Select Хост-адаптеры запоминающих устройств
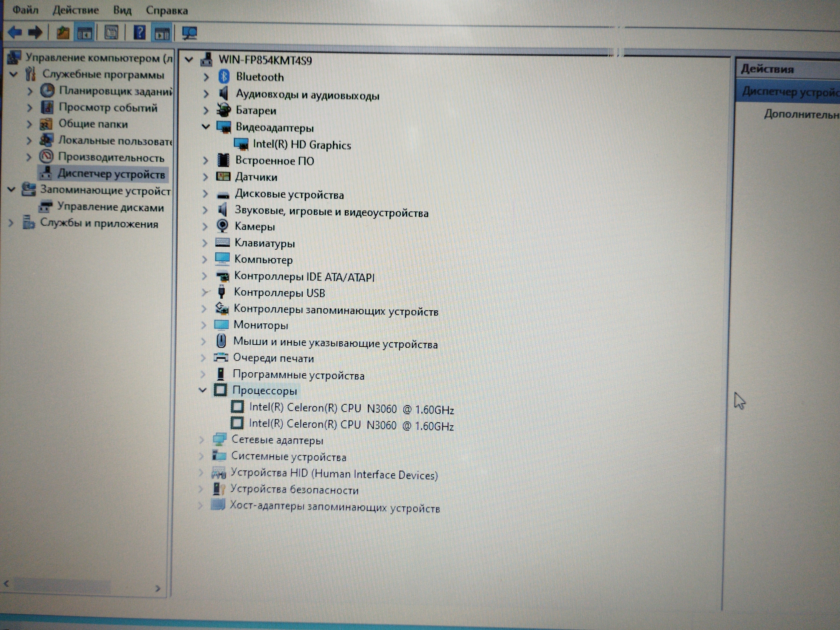The width and height of the screenshot is (840, 630). (x=335, y=507)
